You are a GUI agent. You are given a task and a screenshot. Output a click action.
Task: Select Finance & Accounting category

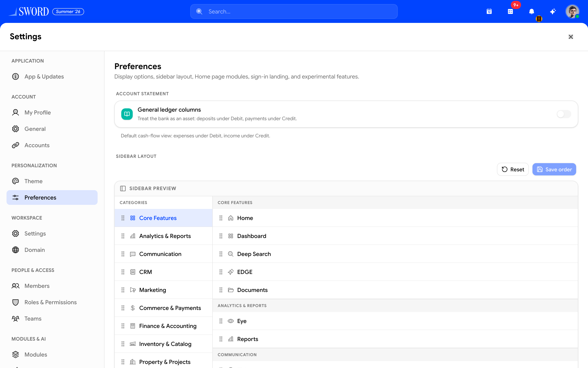click(x=164, y=326)
